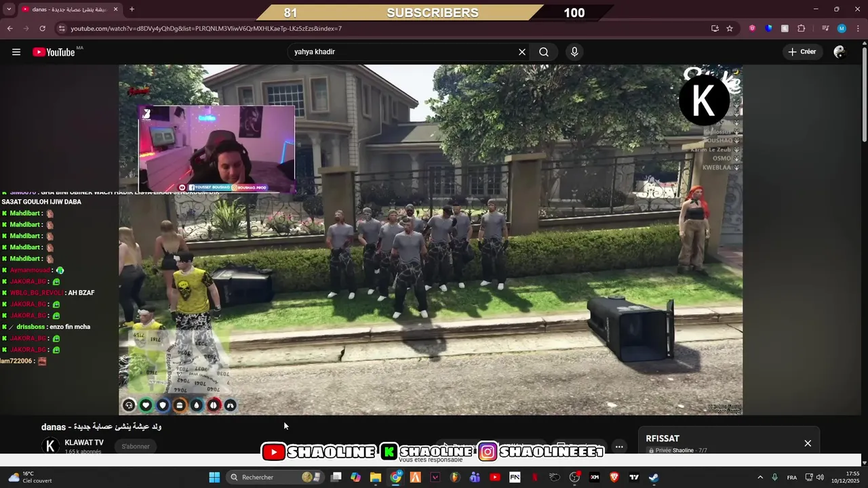Open the Créer menu
Screen dimensions: 868x488
click(802, 52)
